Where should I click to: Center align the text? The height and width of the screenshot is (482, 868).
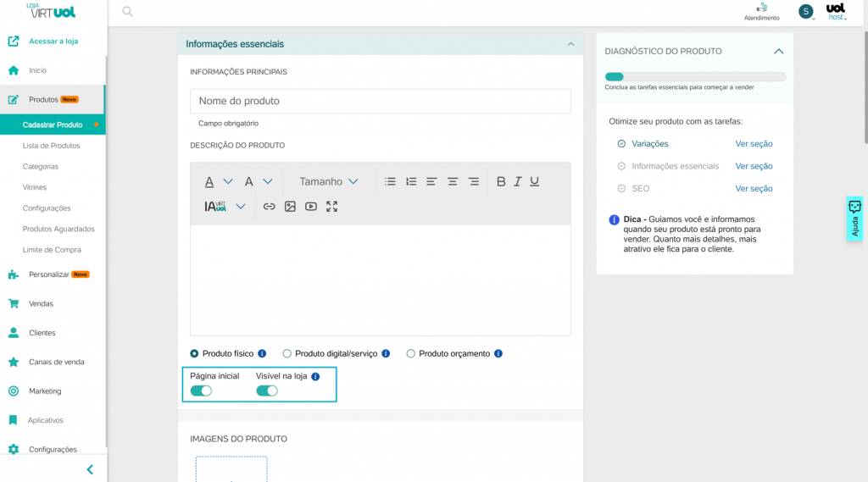(453, 181)
